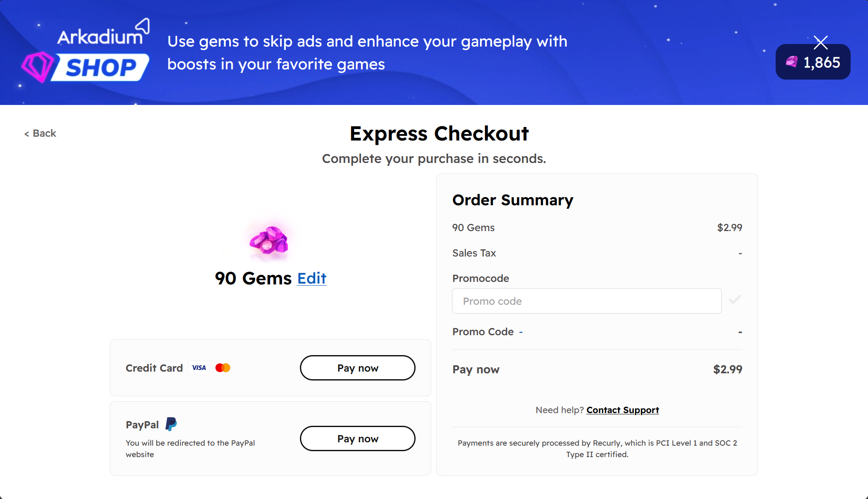The image size is (868, 499).
Task: Click the PayPal logo icon
Action: click(x=171, y=424)
